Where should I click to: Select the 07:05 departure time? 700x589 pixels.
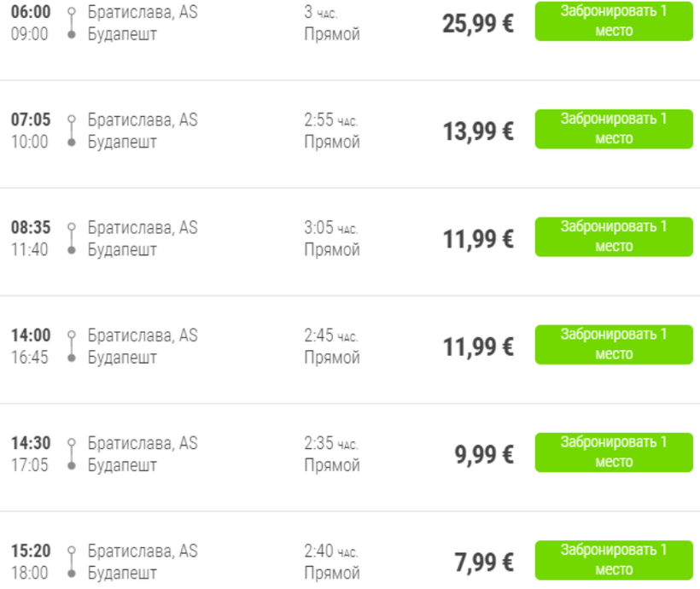tap(30, 120)
